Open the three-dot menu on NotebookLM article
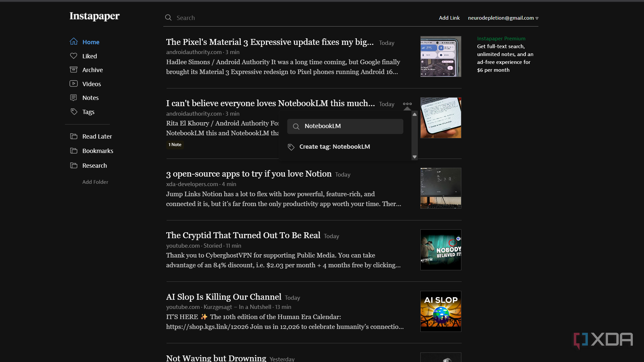This screenshot has width=644, height=362. [407, 104]
